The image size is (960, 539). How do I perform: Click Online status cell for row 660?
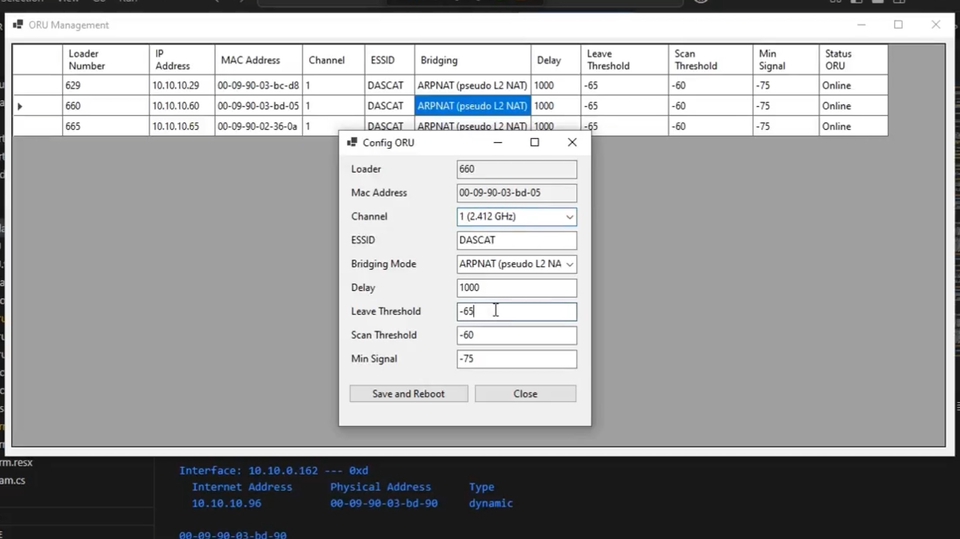pyautogui.click(x=853, y=106)
